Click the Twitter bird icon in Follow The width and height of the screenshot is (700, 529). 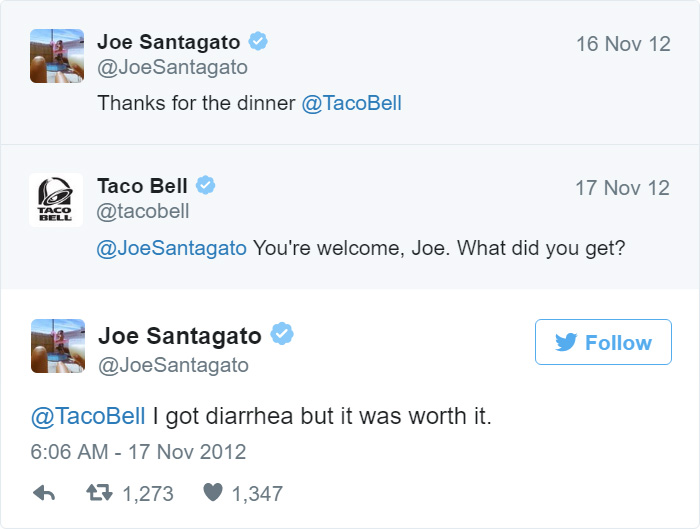tap(566, 342)
